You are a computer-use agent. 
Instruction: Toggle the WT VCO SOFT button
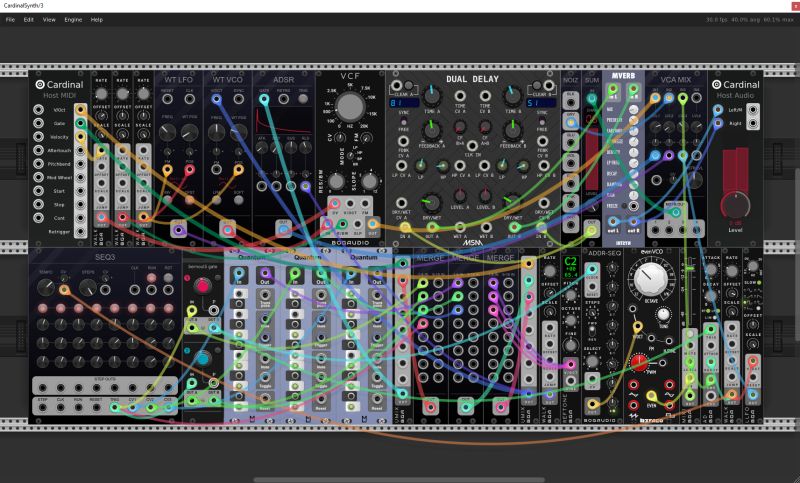238,199
